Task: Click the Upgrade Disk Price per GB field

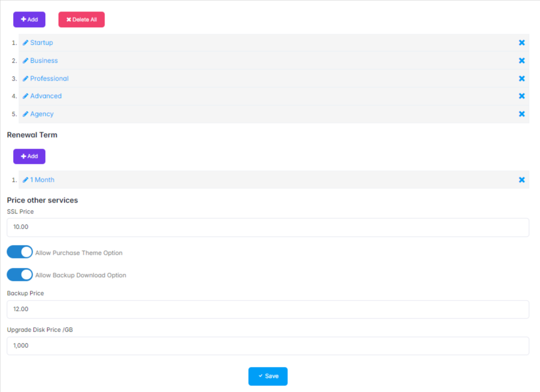Action: pos(268,345)
